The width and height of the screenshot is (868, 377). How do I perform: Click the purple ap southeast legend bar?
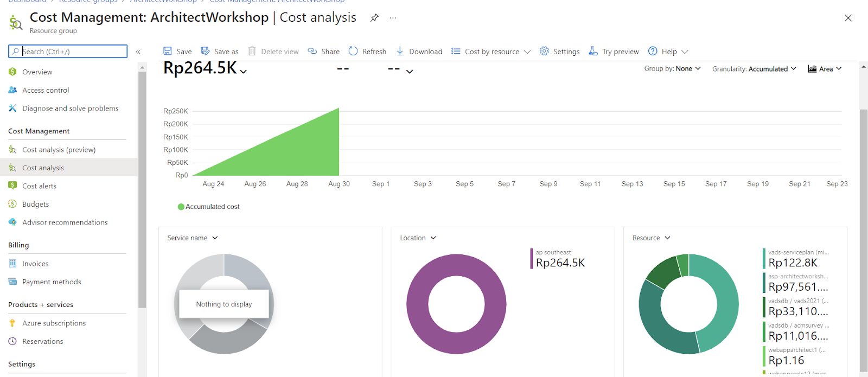(x=532, y=259)
